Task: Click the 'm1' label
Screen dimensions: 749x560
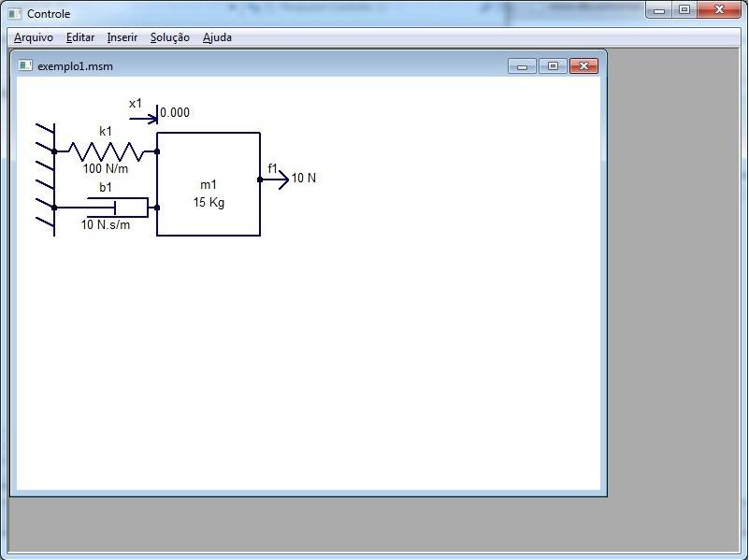Action: pos(209,185)
